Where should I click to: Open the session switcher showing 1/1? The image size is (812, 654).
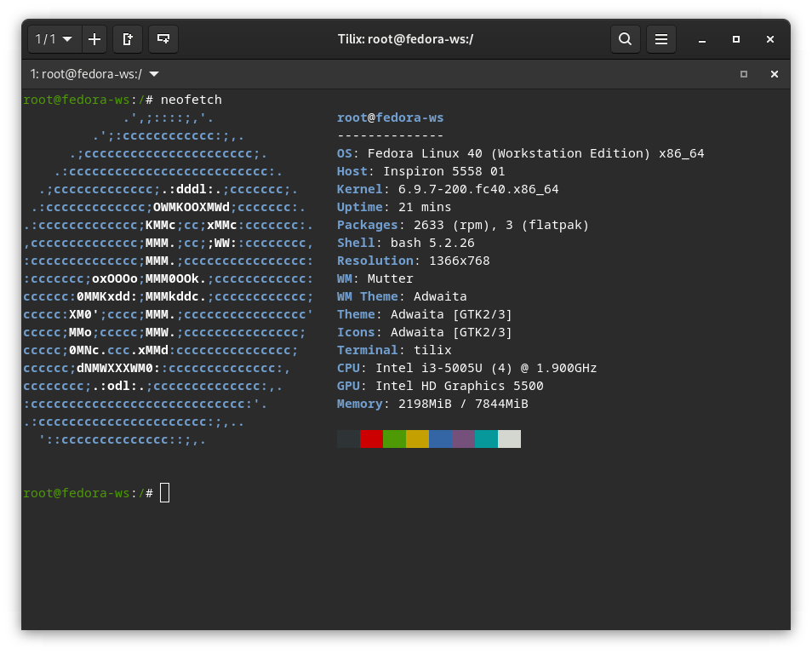(x=54, y=39)
